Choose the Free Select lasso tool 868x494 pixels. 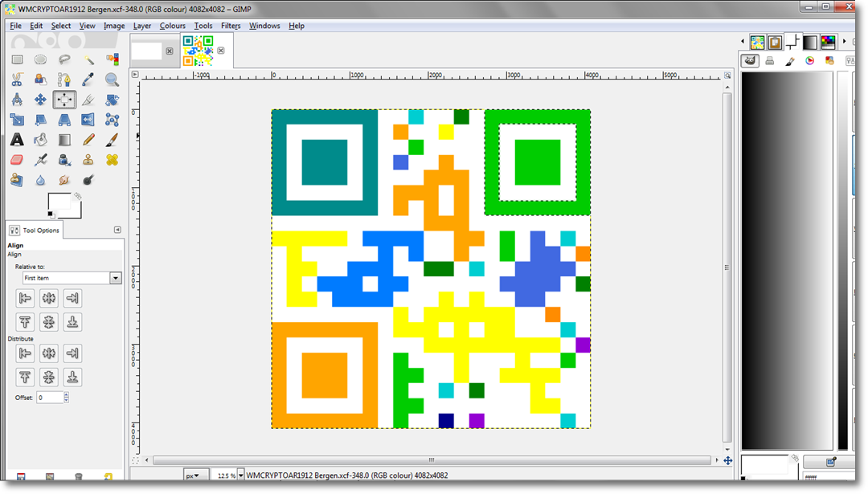tap(64, 59)
